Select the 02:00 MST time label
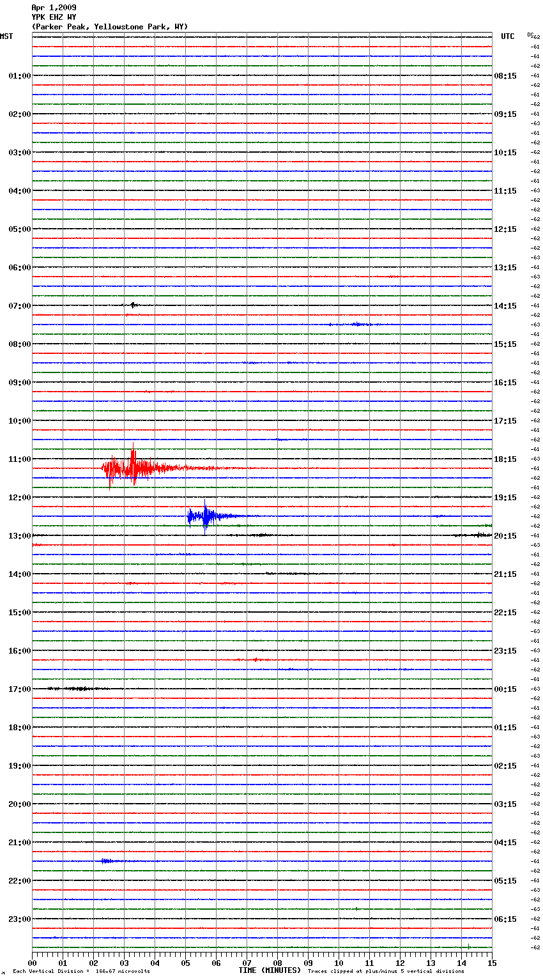 (x=19, y=114)
